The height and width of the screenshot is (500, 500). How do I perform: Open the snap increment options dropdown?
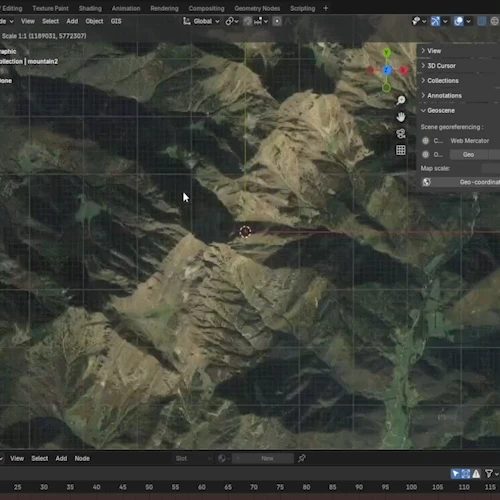coord(261,21)
